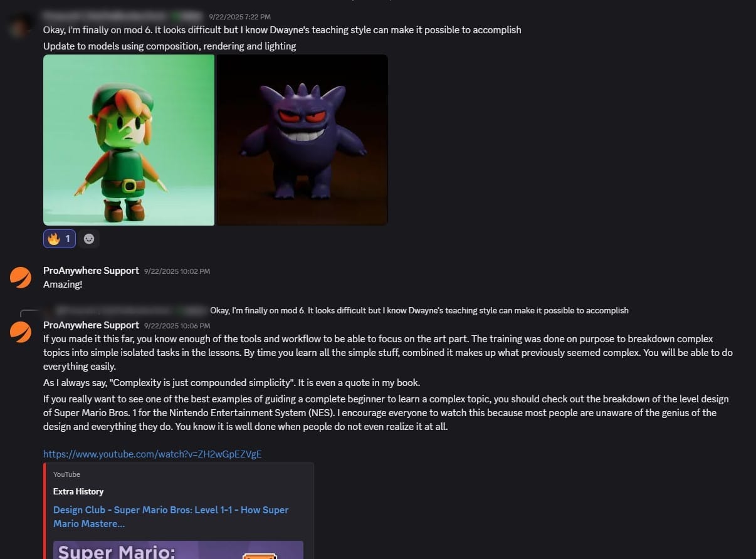The image size is (756, 559).
Task: Click the 9/22/2025 10:02 PM timestamp
Action: [177, 271]
